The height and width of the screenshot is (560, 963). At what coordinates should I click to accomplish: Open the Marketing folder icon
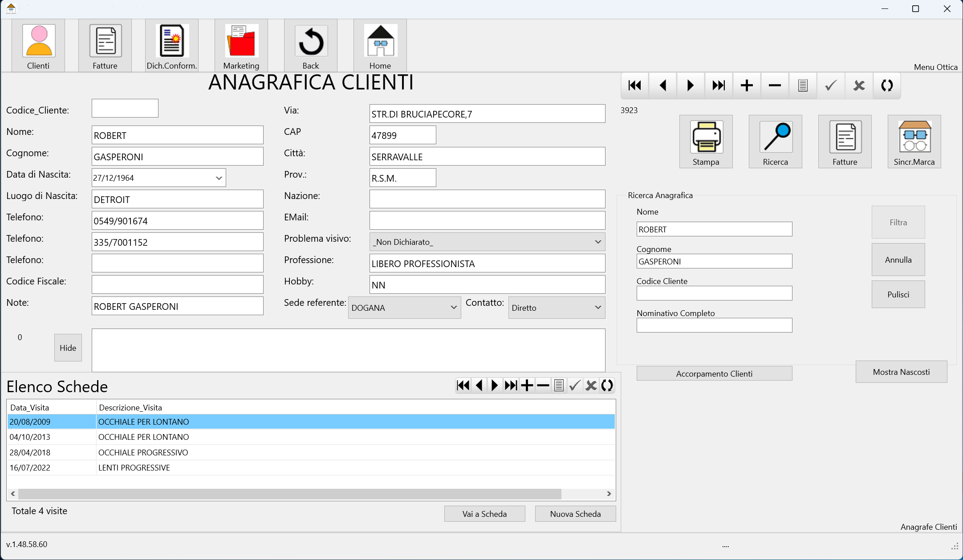(x=241, y=45)
